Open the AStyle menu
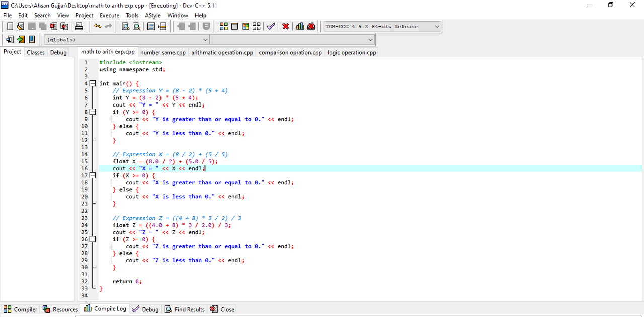The image size is (644, 317). [153, 15]
